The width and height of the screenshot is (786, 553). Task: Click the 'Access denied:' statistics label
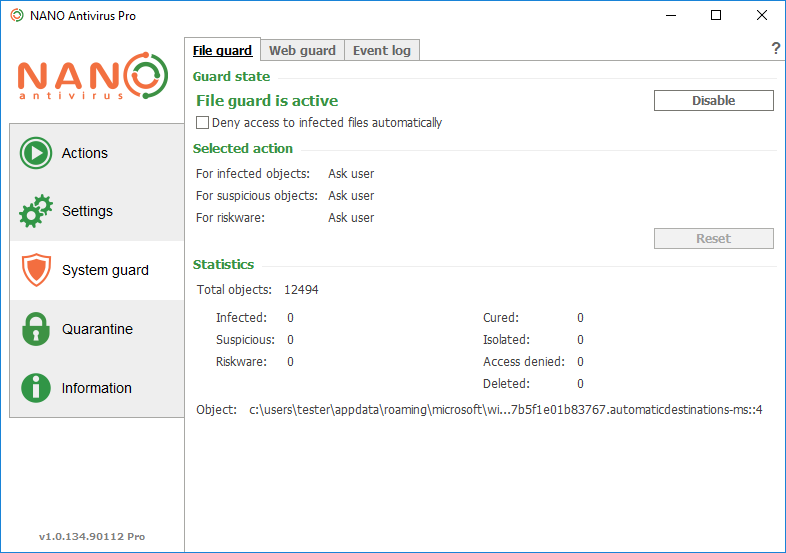524,362
